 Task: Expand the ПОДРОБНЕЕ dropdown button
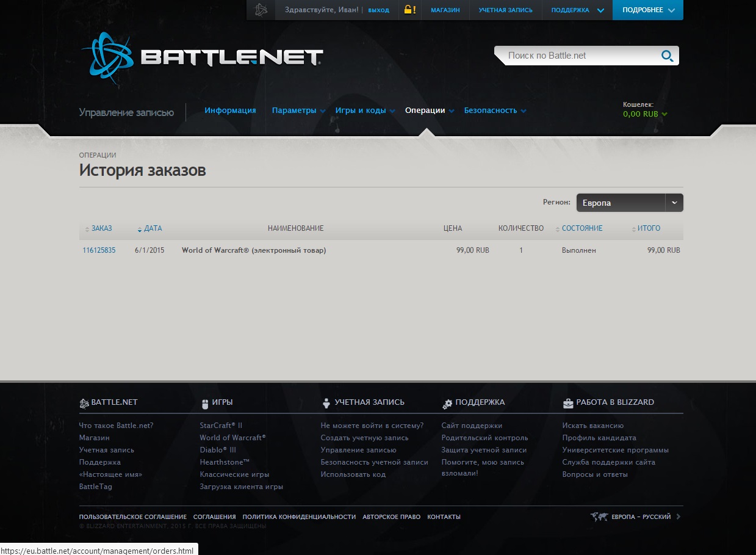tap(648, 10)
